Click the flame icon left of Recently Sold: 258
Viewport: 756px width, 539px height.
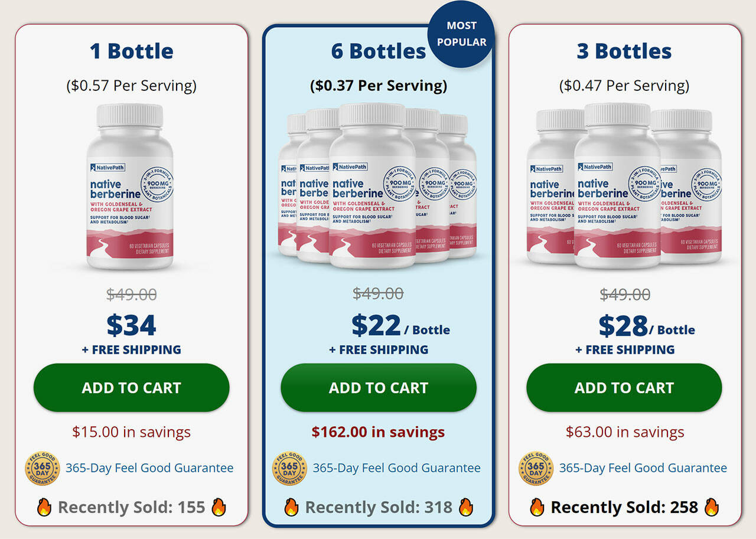pos(537,507)
